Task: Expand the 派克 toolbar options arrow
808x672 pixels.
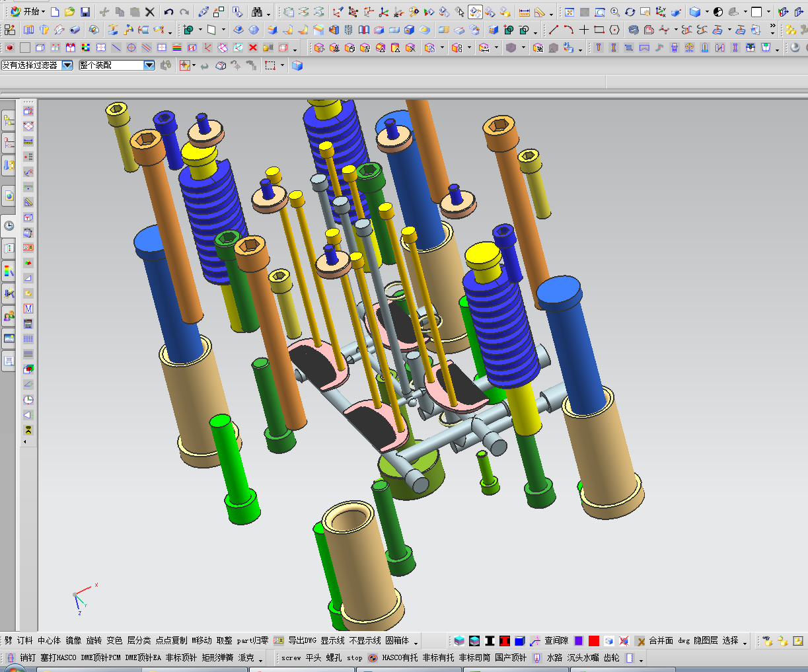Action: point(261,659)
